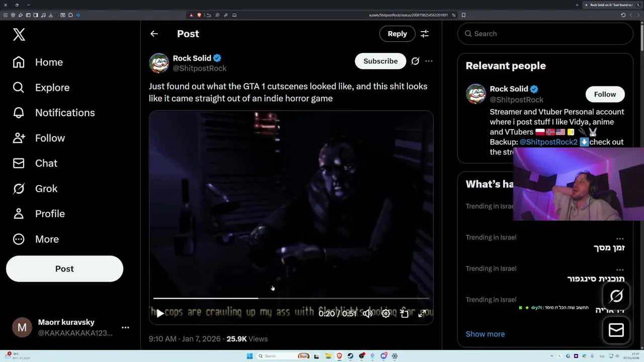
Task: Open floating Grok button
Action: point(616,296)
